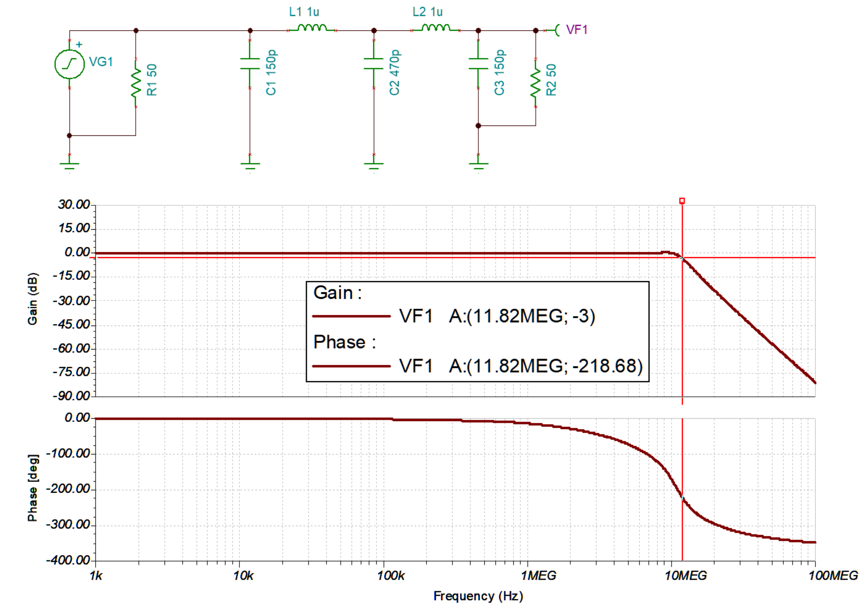
Task: Click the VG1 label next to source
Action: click(101, 62)
